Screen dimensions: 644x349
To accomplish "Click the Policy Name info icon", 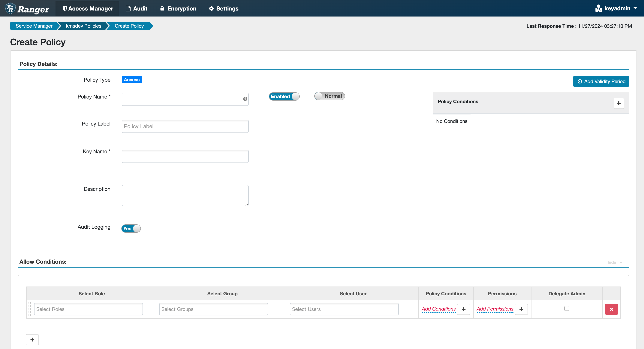I will (x=245, y=99).
